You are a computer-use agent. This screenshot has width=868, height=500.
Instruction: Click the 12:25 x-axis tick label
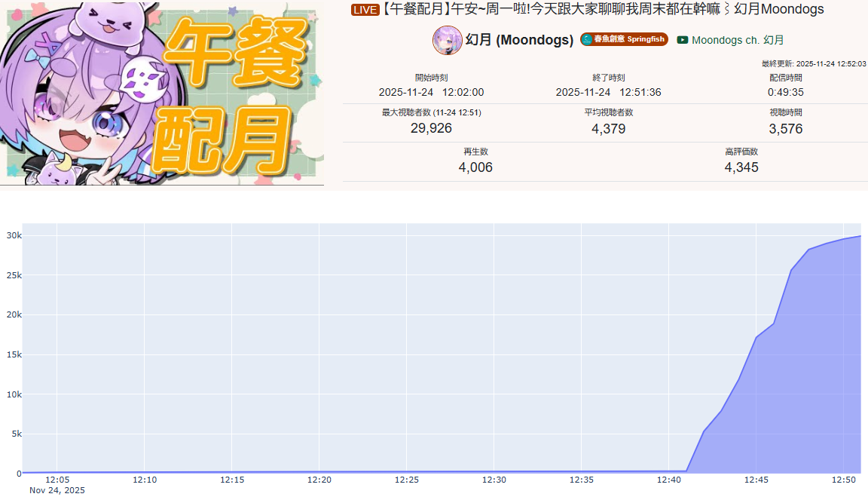[406, 480]
